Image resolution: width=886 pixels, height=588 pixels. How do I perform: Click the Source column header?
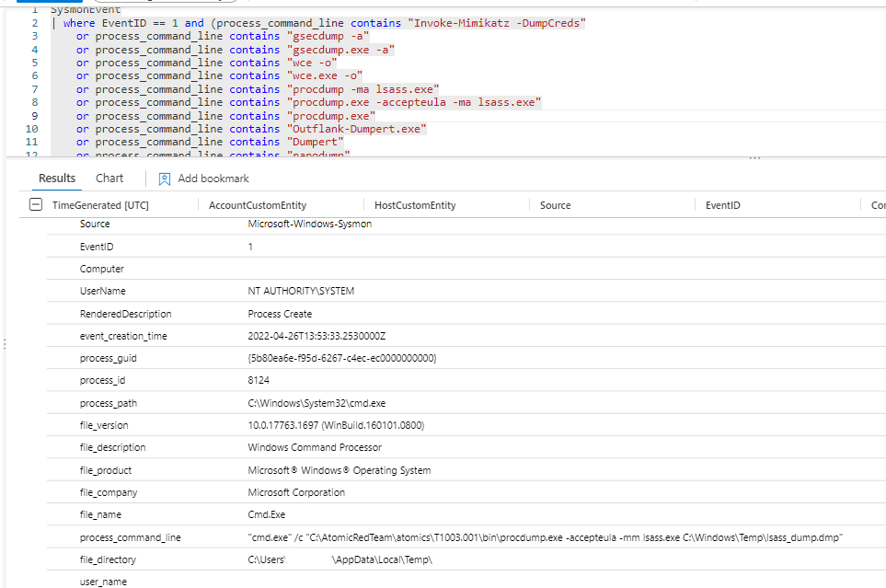555,205
